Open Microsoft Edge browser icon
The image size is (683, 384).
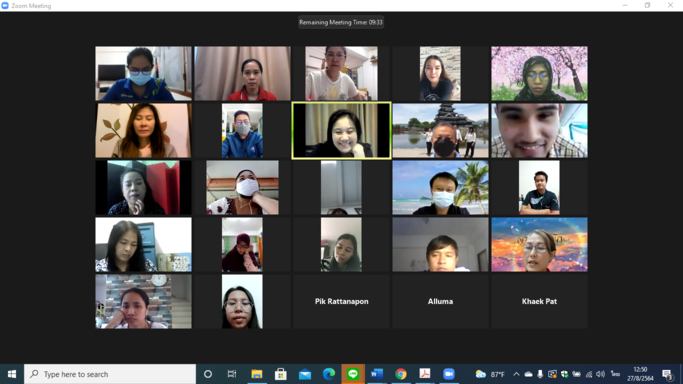(329, 374)
